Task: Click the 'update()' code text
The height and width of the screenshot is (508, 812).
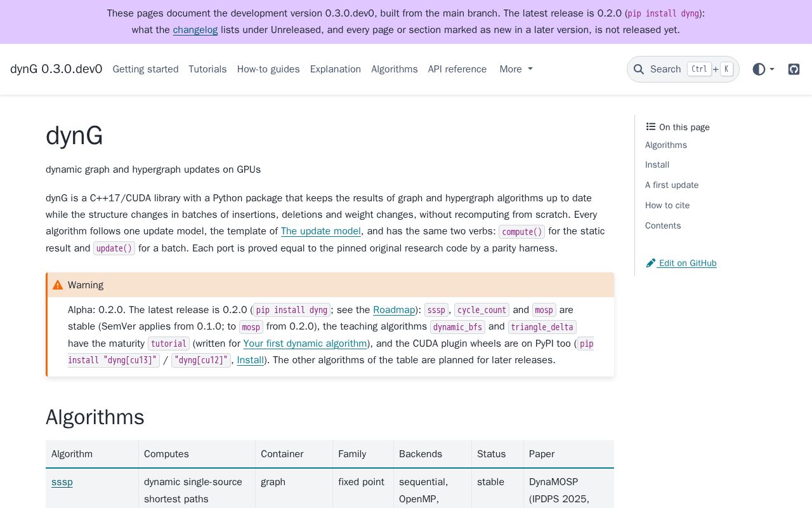Action: [114, 248]
